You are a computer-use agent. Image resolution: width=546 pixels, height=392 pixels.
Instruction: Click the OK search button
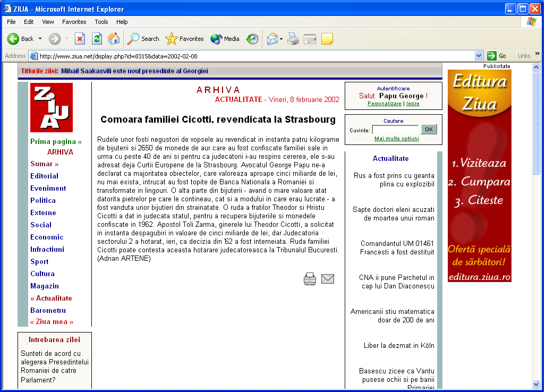pos(429,130)
